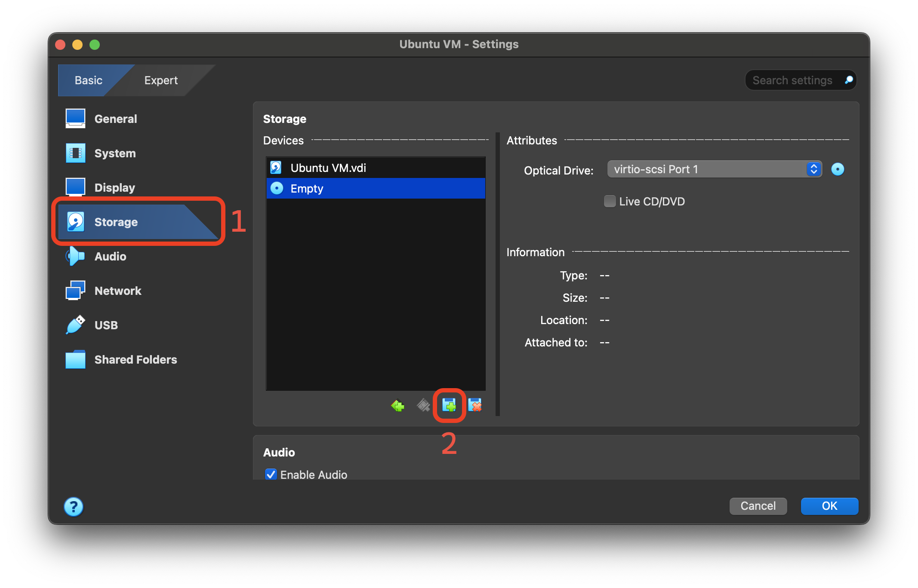Disable the Enable Audio checkbox
The width and height of the screenshot is (918, 588).
tap(271, 474)
